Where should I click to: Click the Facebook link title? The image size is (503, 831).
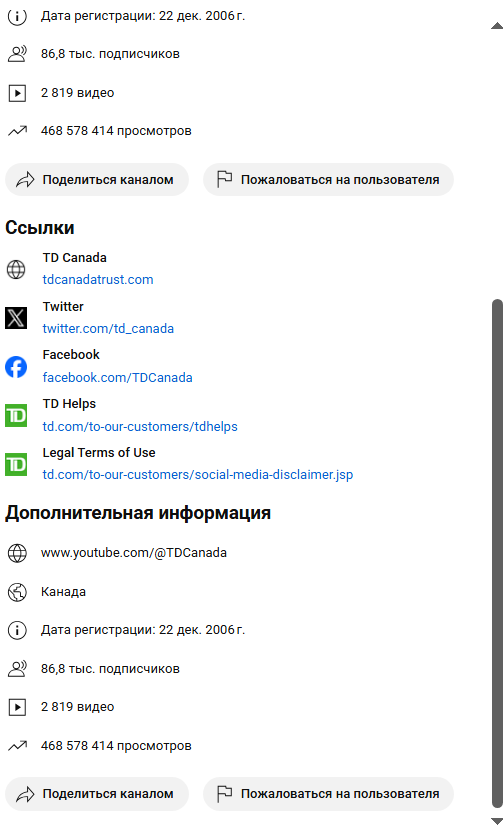click(71, 355)
